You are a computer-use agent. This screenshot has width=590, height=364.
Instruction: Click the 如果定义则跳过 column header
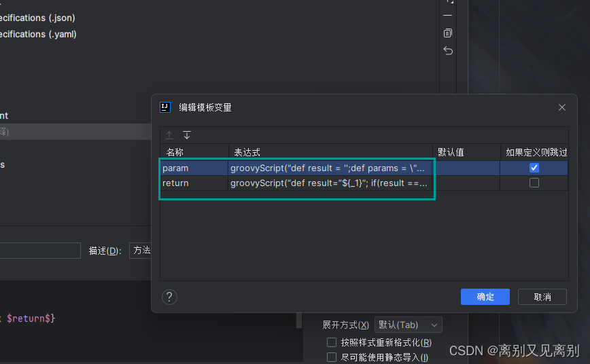tap(534, 152)
